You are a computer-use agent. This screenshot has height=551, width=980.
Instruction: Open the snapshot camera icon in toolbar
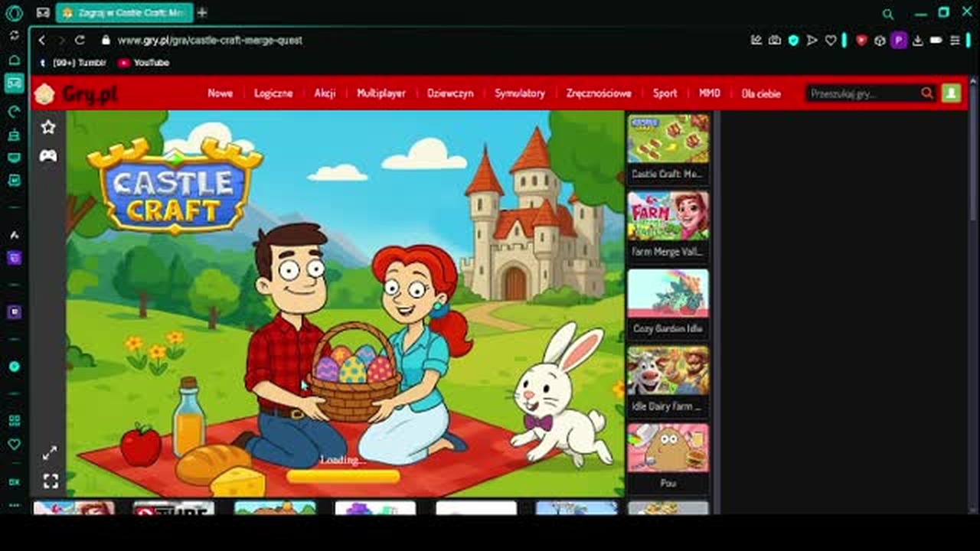pyautogui.click(x=775, y=41)
